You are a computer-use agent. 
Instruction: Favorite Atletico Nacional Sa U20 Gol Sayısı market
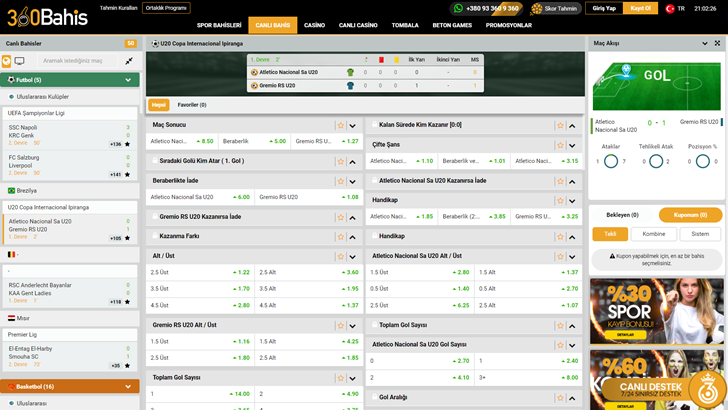[x=560, y=345]
